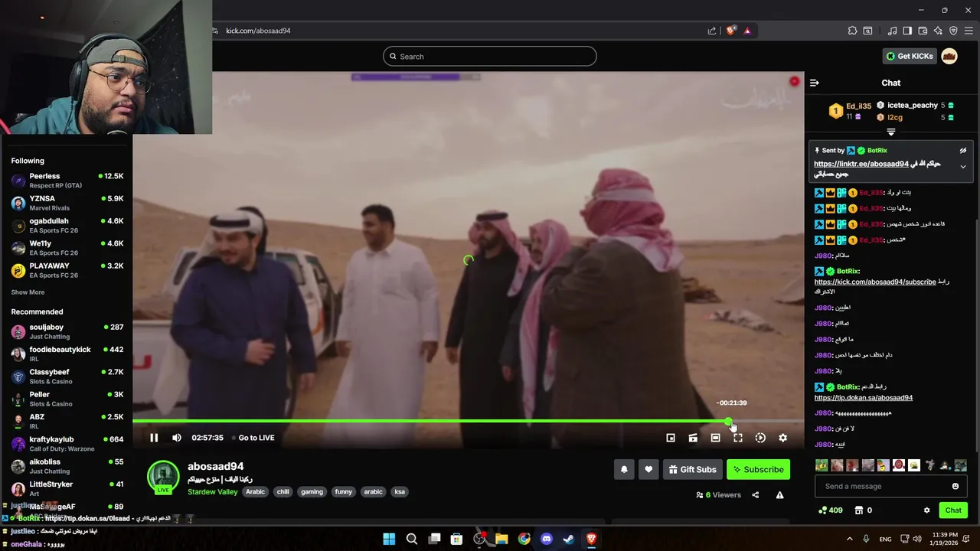Image resolution: width=980 pixels, height=551 pixels.
Task: Click the Send a message field
Action: click(x=880, y=486)
